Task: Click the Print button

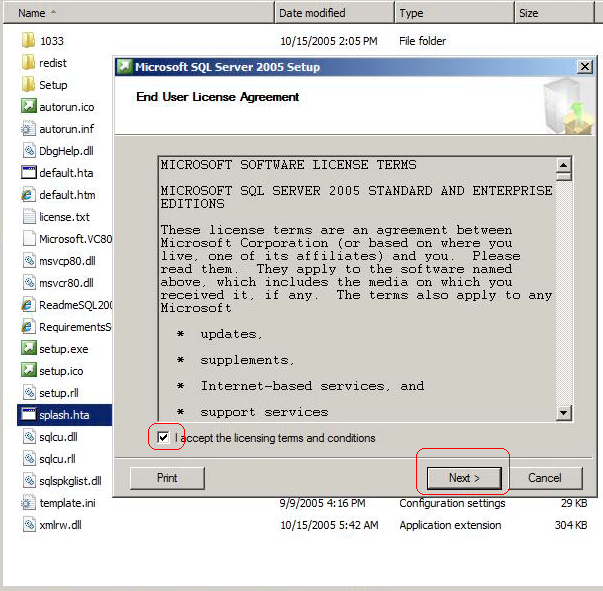Action: (x=167, y=478)
